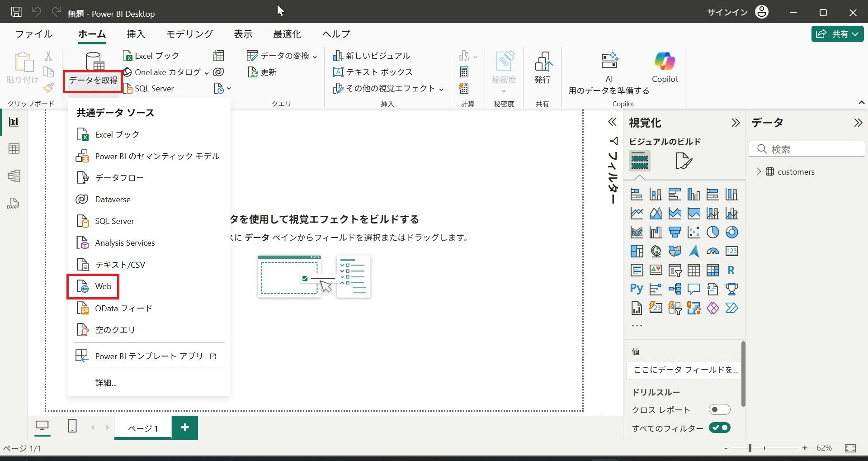
Task: Open the ファイル tab
Action: click(x=34, y=34)
